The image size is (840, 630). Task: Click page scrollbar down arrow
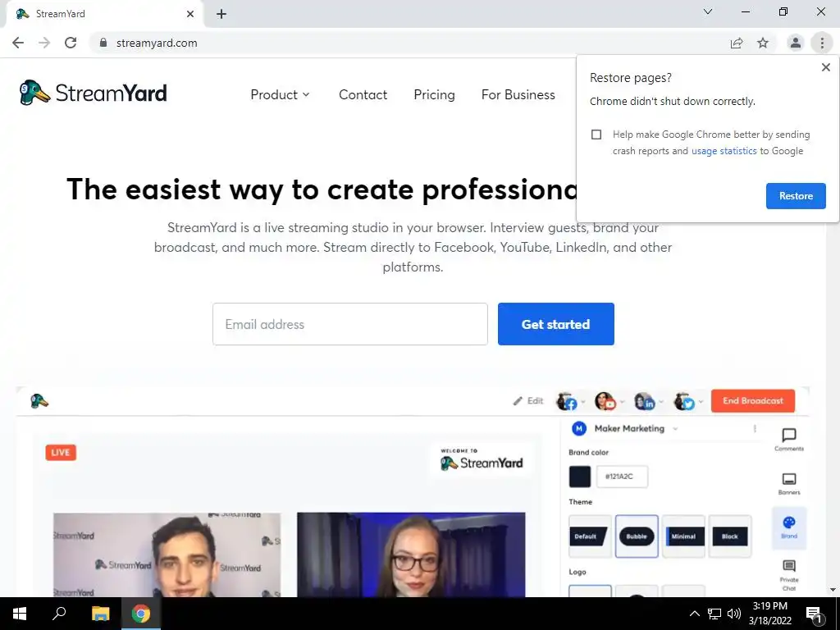pyautogui.click(x=833, y=591)
